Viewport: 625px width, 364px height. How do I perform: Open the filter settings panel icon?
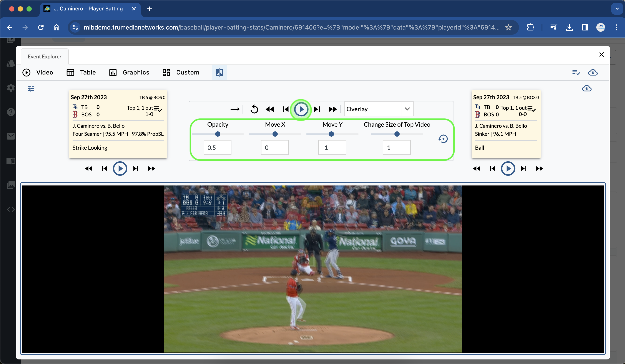pyautogui.click(x=31, y=88)
